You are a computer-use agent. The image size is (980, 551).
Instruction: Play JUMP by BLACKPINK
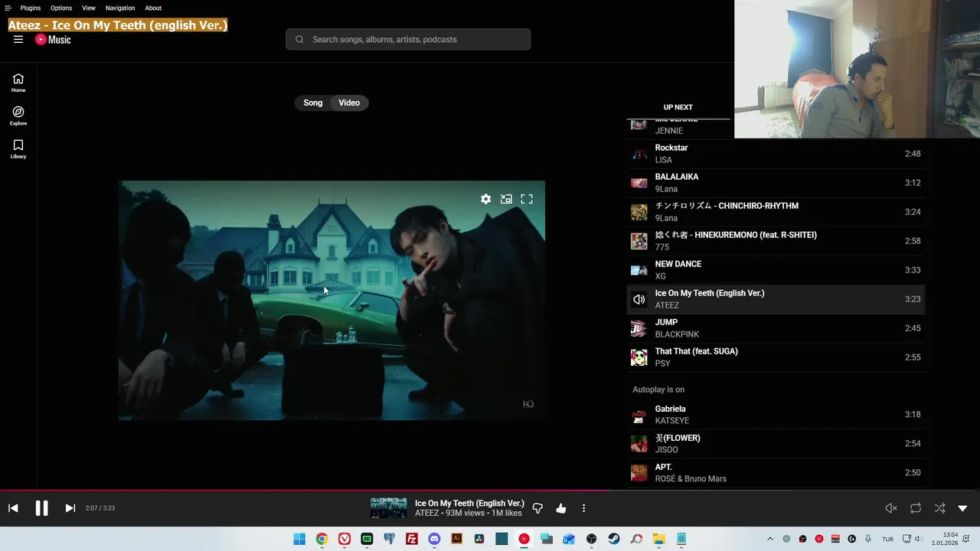pos(776,328)
